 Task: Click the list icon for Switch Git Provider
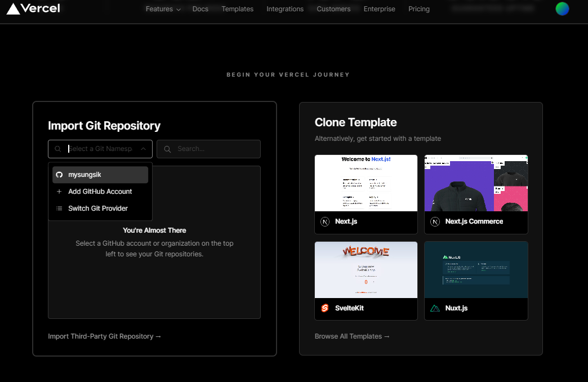59,208
